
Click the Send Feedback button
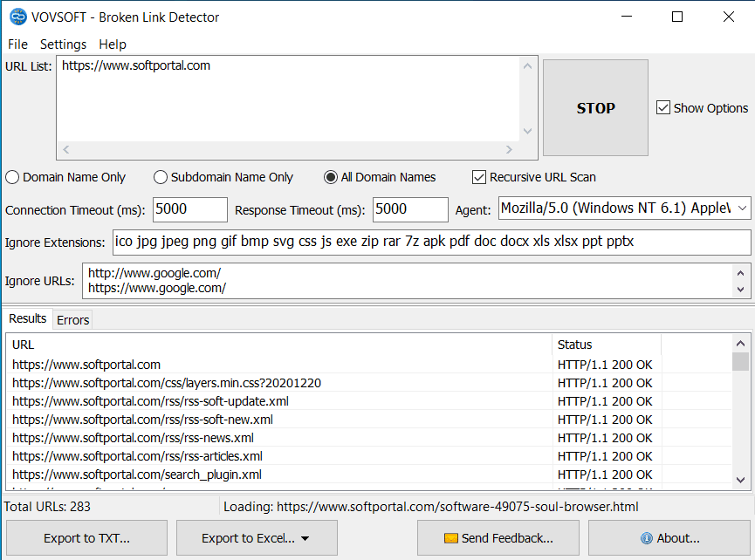[x=498, y=538]
